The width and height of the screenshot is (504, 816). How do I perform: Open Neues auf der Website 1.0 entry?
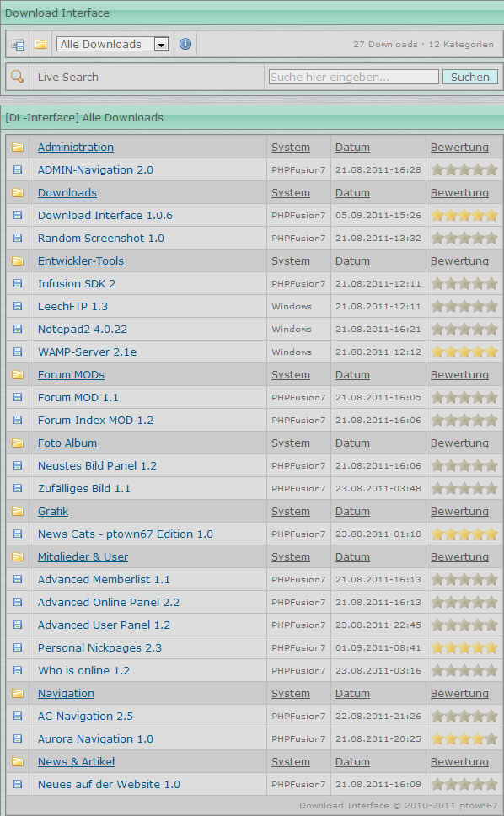109,784
